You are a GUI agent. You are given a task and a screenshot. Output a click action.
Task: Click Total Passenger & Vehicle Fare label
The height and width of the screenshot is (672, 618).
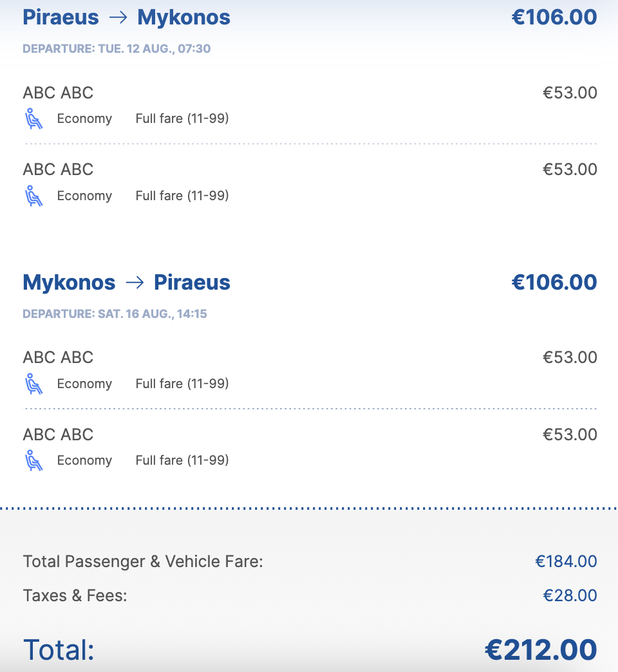(x=143, y=561)
